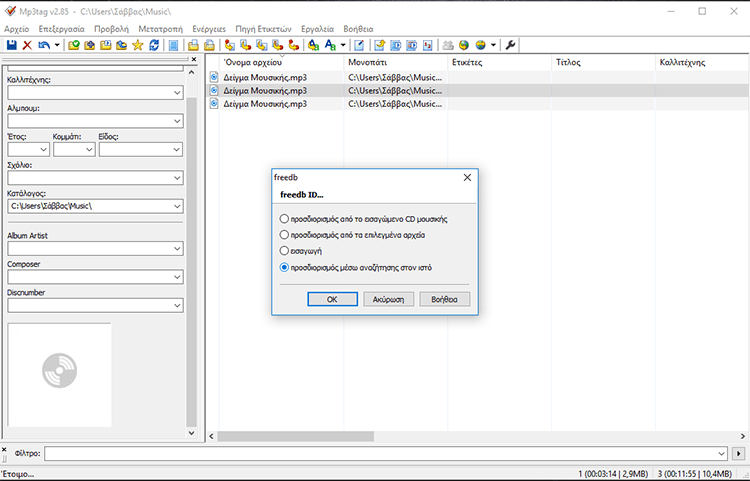Click the Actions icon with yellow letters
The height and width of the screenshot is (481, 750).
click(313, 45)
